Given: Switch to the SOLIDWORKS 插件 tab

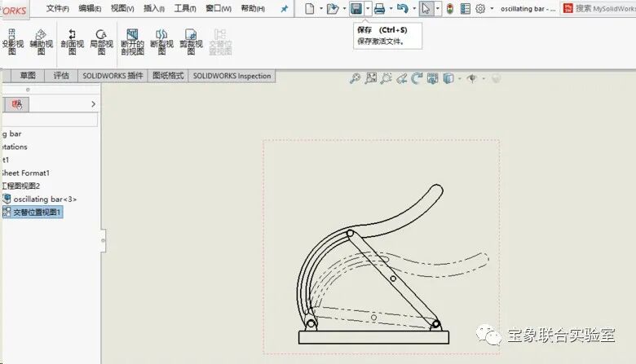Looking at the screenshot, I should [x=113, y=76].
